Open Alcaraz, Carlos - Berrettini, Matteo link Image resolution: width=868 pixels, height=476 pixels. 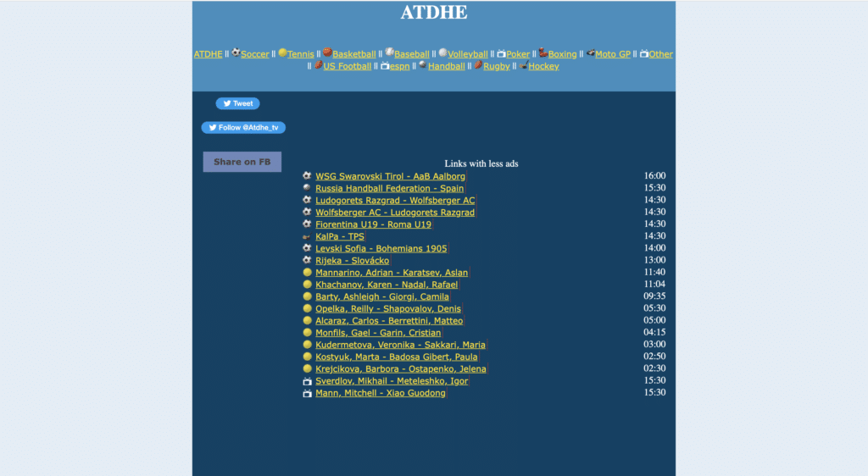click(x=389, y=321)
